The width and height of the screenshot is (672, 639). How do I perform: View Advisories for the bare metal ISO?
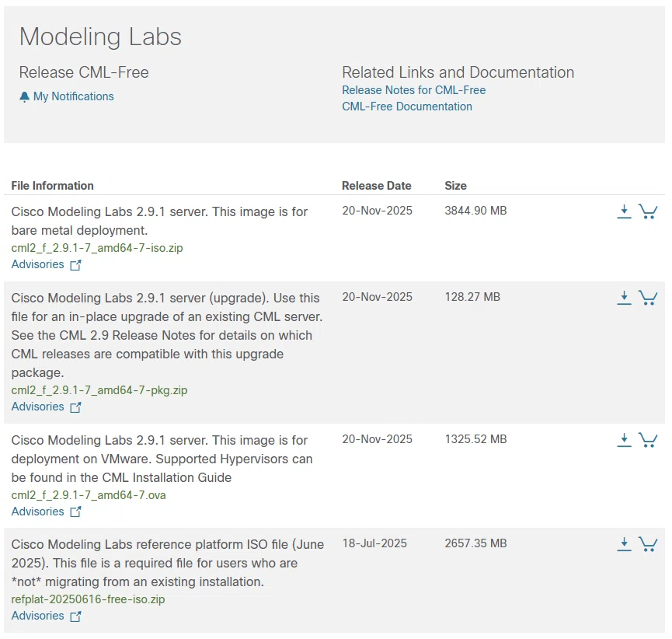click(x=38, y=264)
